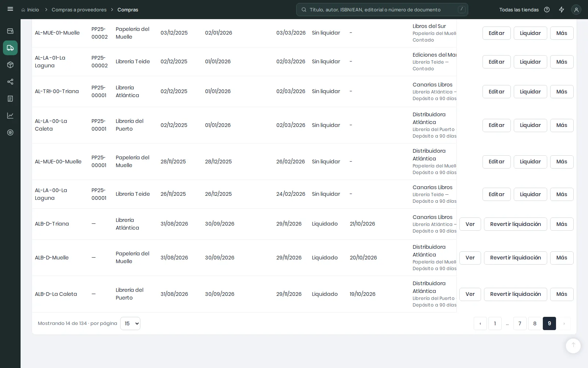Open the analytics chart sidebar icon
Image resolution: width=588 pixels, height=368 pixels.
[10, 116]
